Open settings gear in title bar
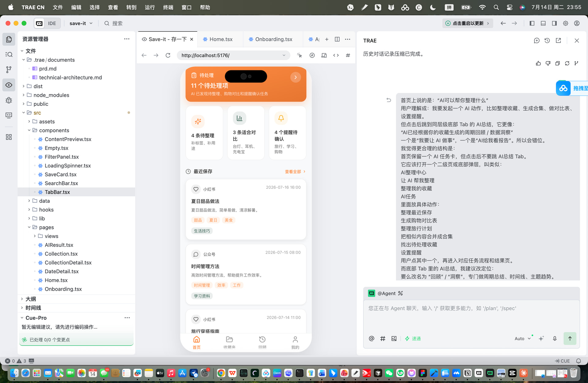 click(566, 23)
